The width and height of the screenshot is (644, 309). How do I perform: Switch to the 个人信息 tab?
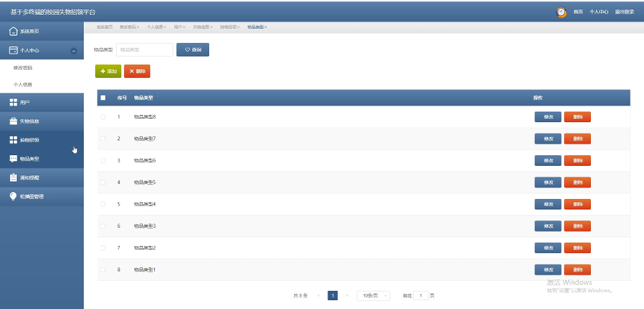154,27
